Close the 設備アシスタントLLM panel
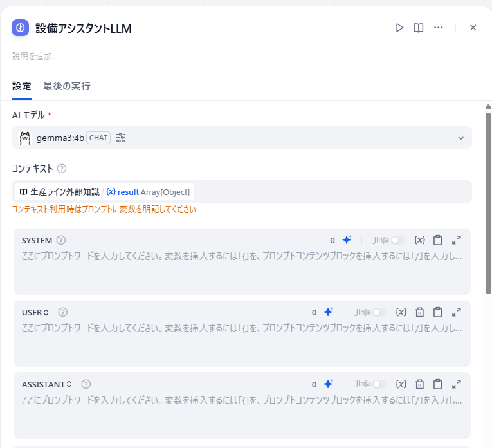492x448 pixels. pyautogui.click(x=473, y=28)
